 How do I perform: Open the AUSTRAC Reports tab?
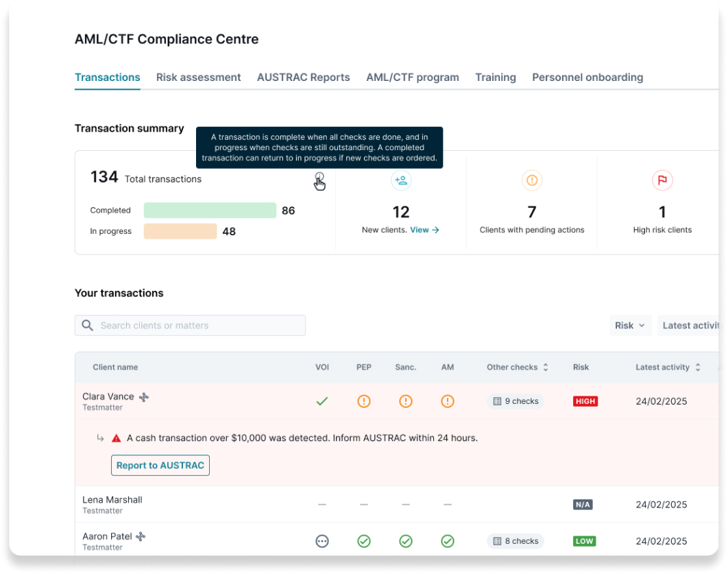click(x=303, y=77)
